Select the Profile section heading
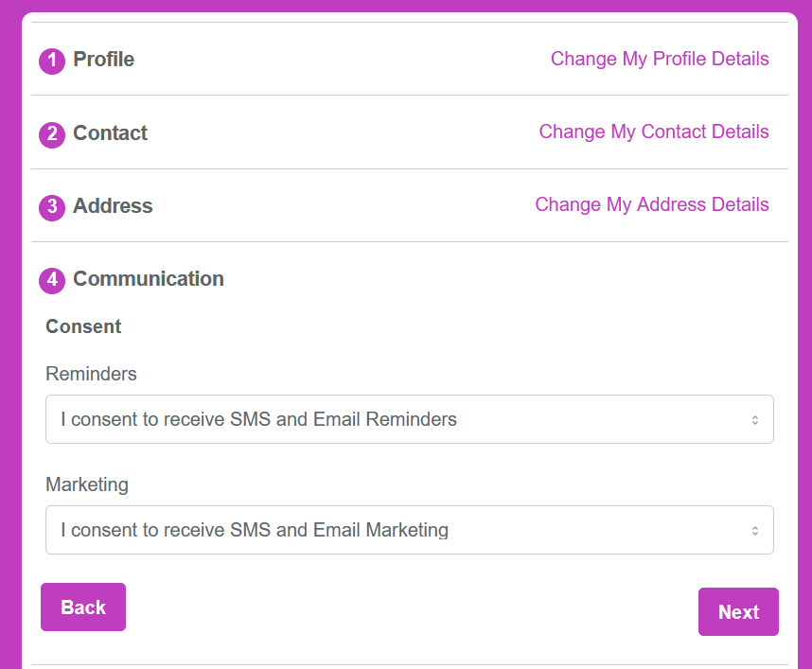Image resolution: width=812 pixels, height=669 pixels. point(103,60)
